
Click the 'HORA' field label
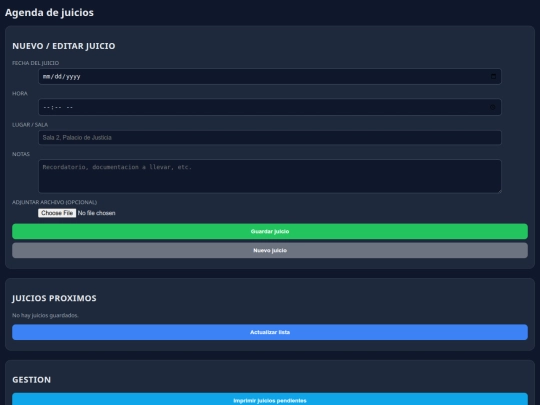(x=20, y=93)
